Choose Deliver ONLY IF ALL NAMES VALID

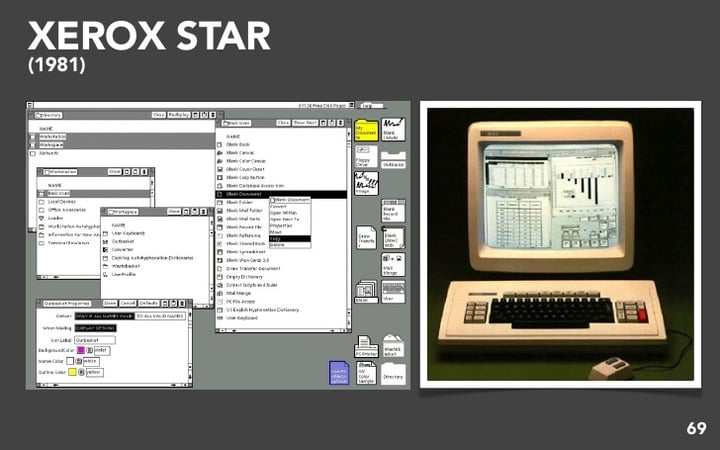point(105,316)
